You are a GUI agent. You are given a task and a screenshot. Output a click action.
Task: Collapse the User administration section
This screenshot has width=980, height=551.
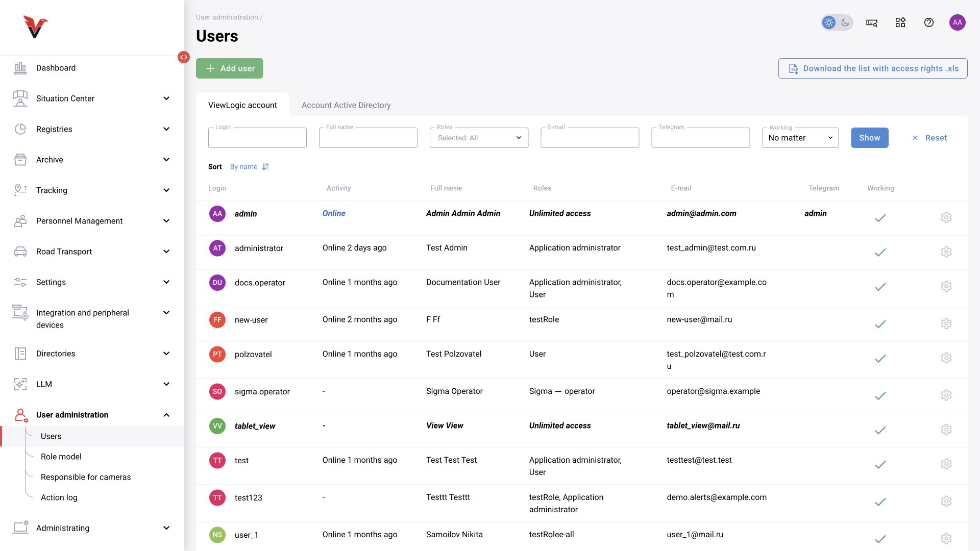click(92, 415)
